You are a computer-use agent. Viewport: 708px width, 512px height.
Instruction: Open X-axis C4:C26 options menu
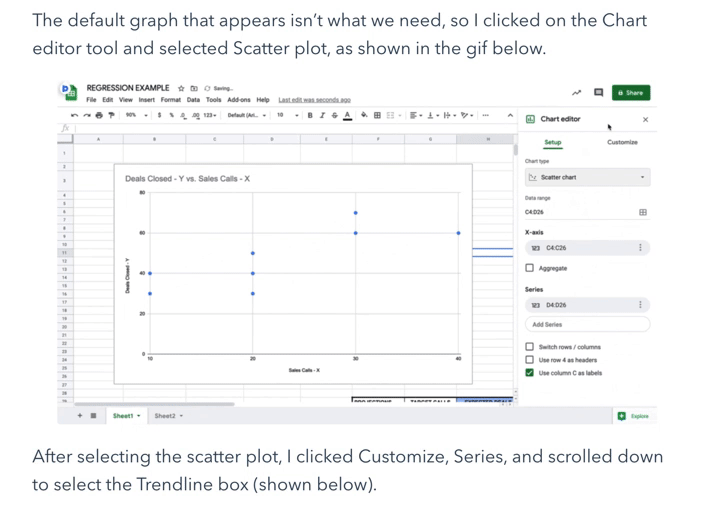coord(640,247)
